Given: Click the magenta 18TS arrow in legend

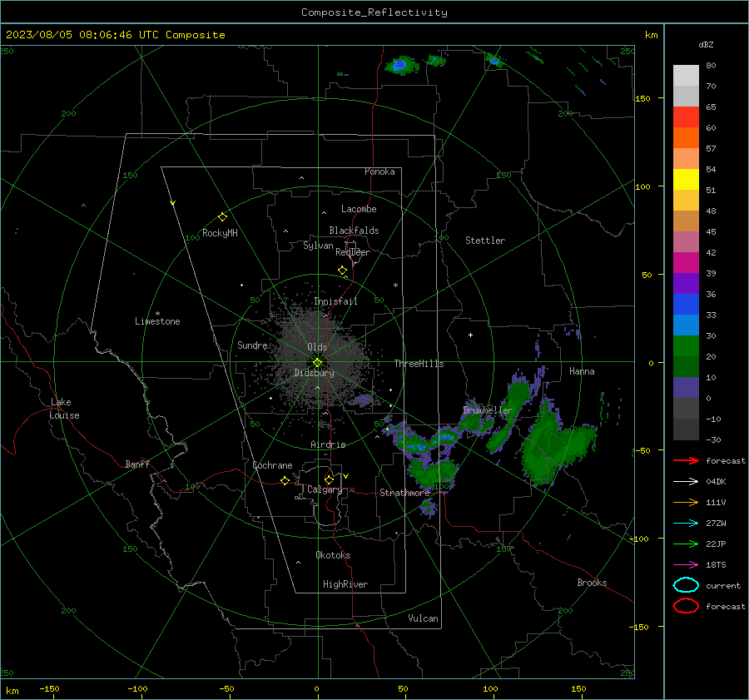Looking at the screenshot, I should (686, 565).
